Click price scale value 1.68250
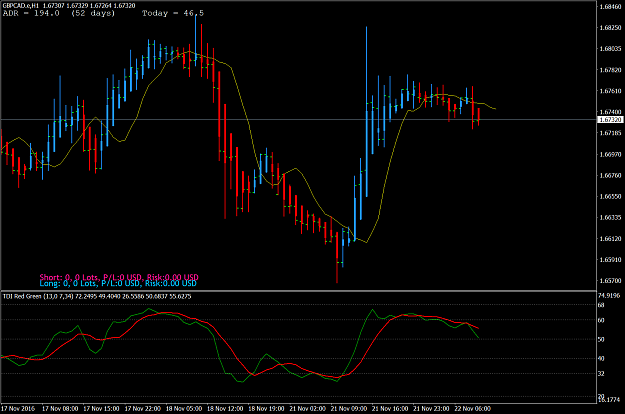The image size is (625, 414). (x=610, y=27)
